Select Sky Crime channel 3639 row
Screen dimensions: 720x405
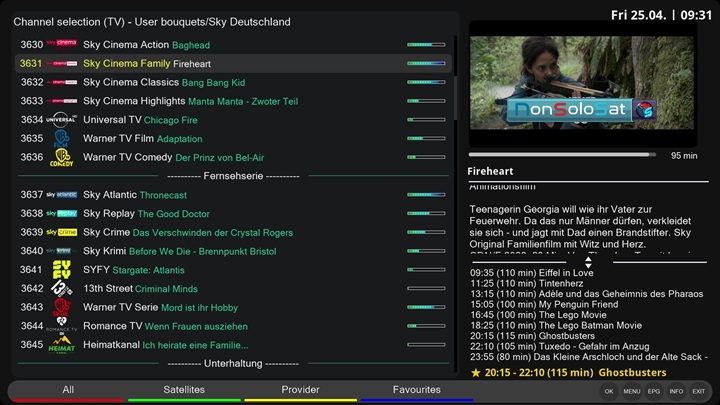pyautogui.click(x=233, y=232)
